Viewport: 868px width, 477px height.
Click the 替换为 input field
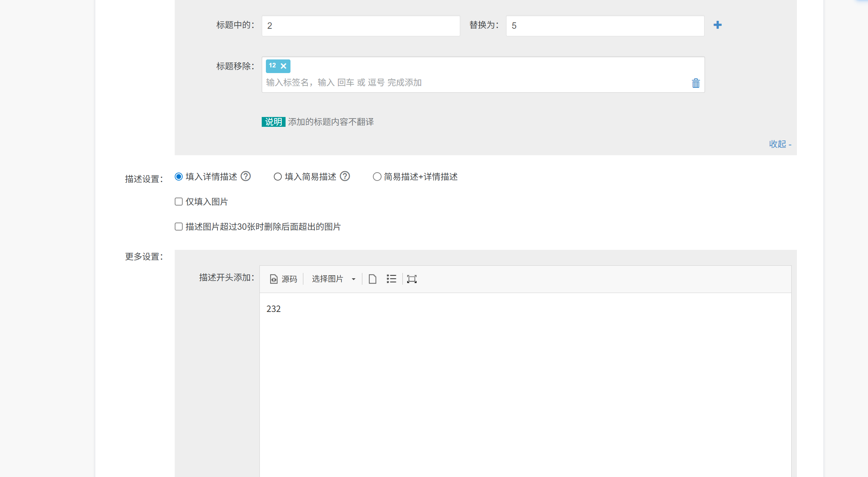(605, 26)
